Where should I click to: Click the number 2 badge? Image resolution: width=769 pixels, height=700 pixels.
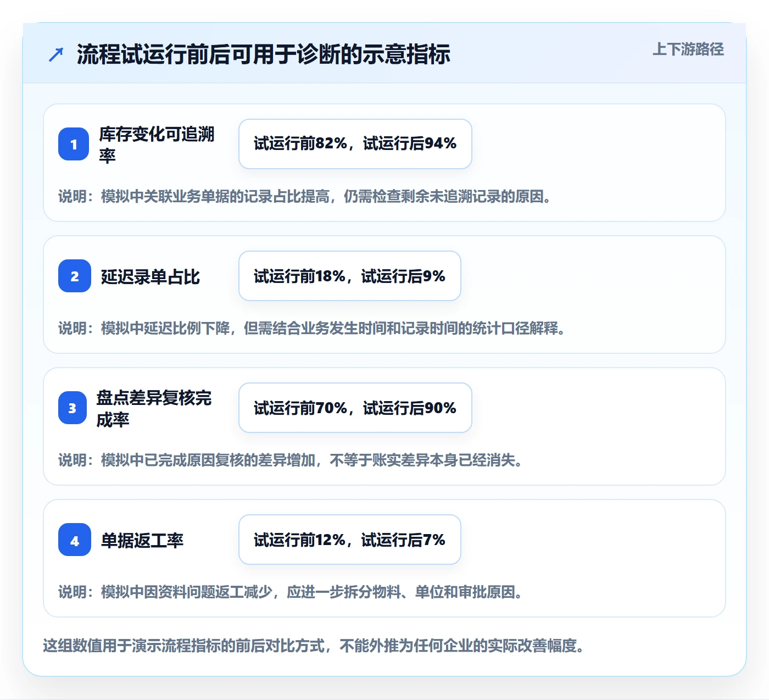click(x=75, y=276)
